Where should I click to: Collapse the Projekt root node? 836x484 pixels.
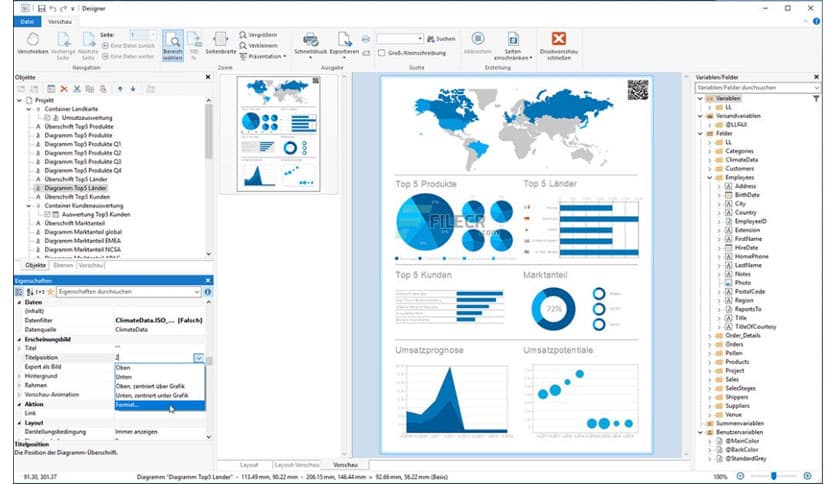click(x=20, y=100)
